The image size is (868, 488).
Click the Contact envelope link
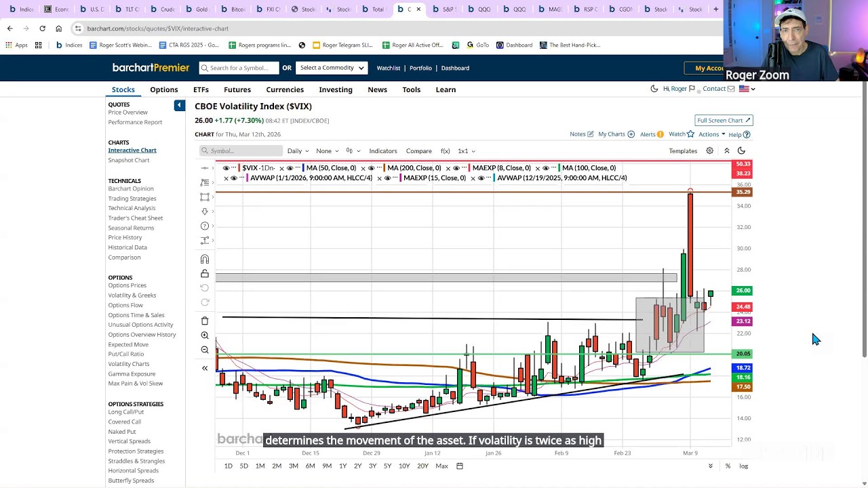pos(718,89)
